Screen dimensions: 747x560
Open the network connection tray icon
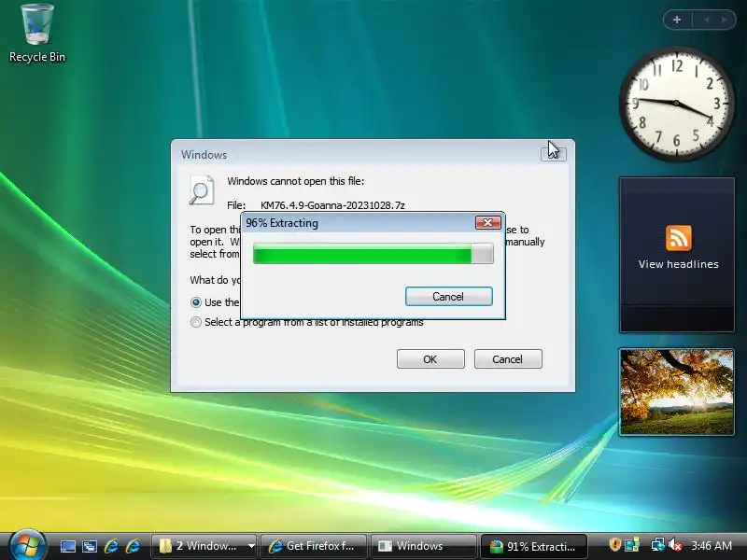point(657,545)
